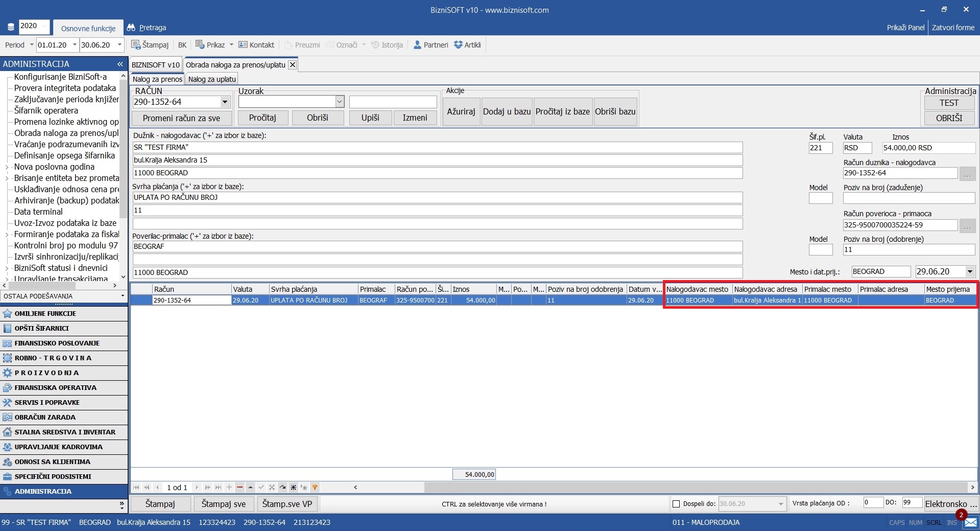Select Šifarnik operatera in tree

pos(46,110)
